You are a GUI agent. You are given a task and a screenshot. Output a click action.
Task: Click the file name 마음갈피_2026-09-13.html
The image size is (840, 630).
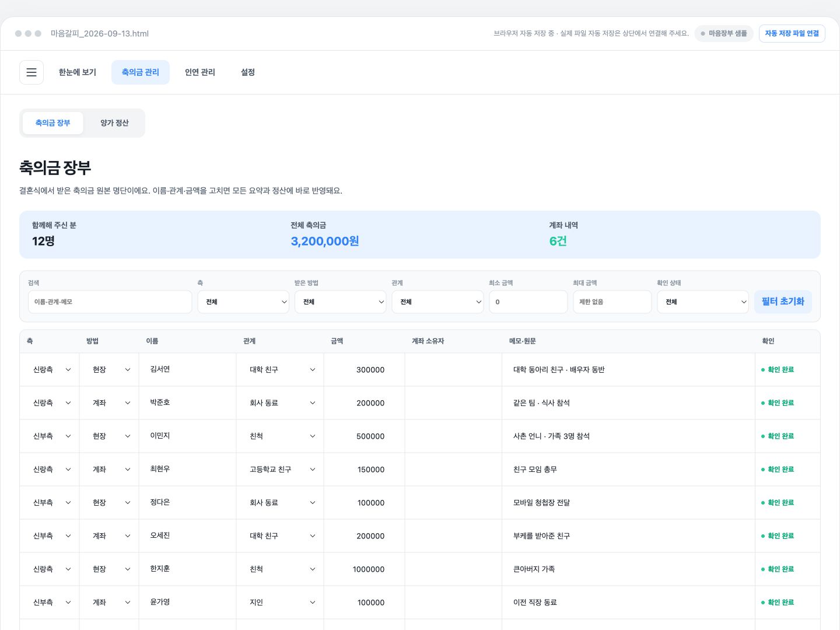[100, 34]
